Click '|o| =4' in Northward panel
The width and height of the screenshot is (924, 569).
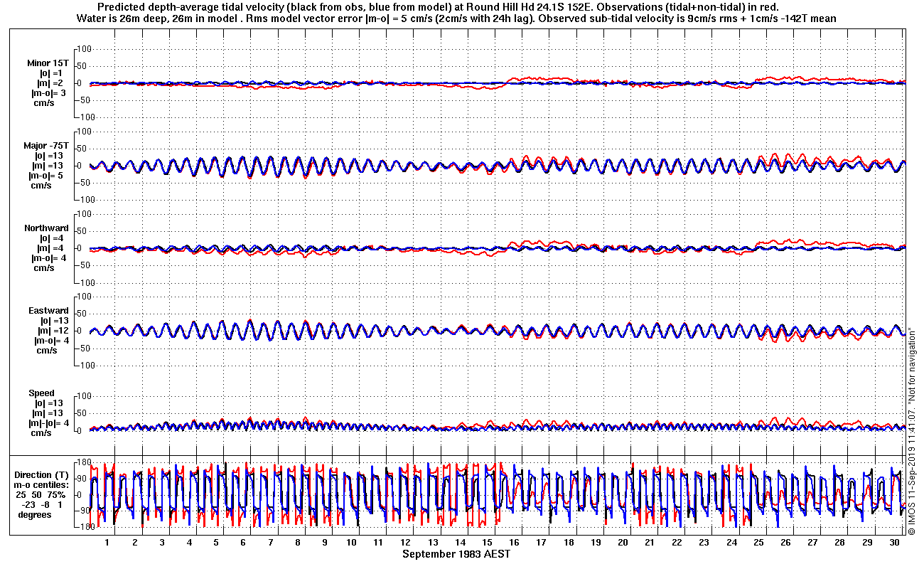pyautogui.click(x=51, y=238)
